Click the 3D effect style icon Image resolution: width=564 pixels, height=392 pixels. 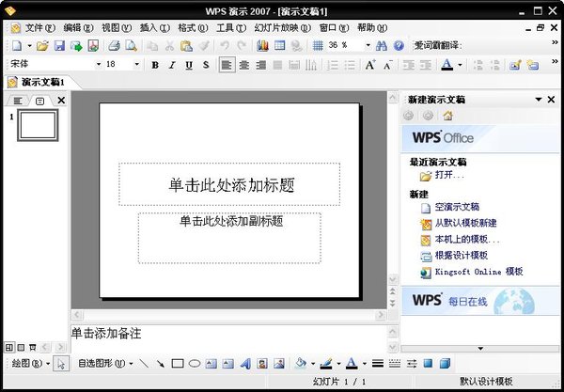point(445,364)
